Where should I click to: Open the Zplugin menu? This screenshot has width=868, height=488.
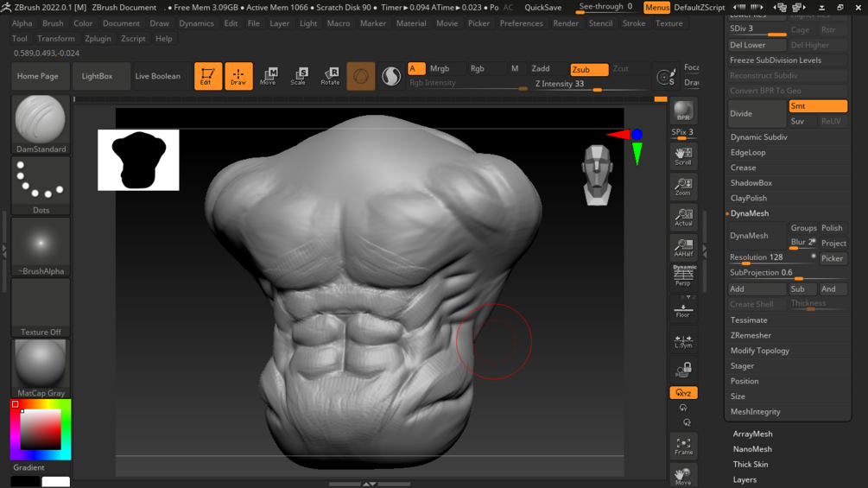[98, 39]
